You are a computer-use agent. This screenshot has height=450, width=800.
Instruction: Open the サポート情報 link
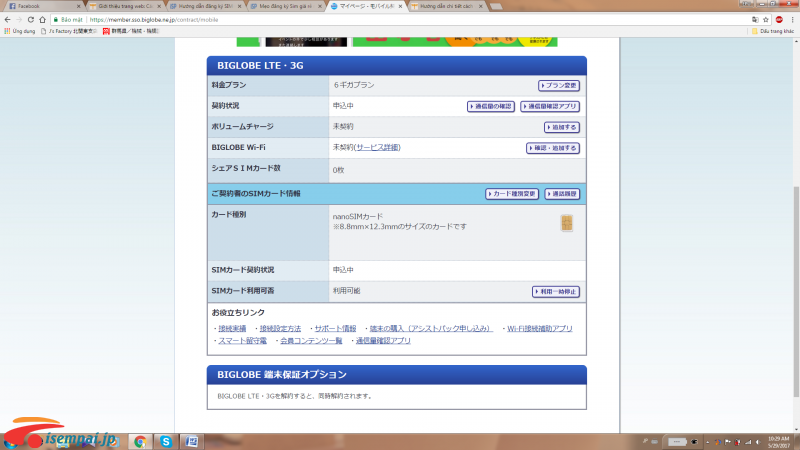[335, 329]
